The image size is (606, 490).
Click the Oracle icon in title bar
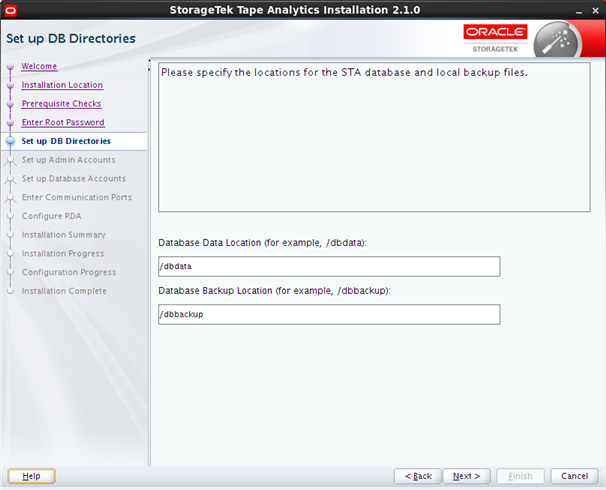pyautogui.click(x=10, y=10)
